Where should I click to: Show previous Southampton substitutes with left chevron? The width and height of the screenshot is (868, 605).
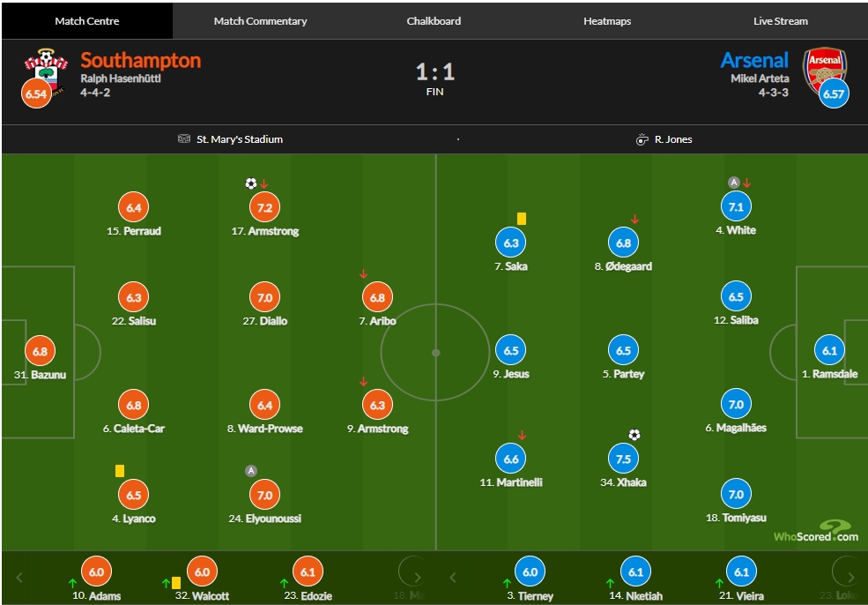[19, 578]
